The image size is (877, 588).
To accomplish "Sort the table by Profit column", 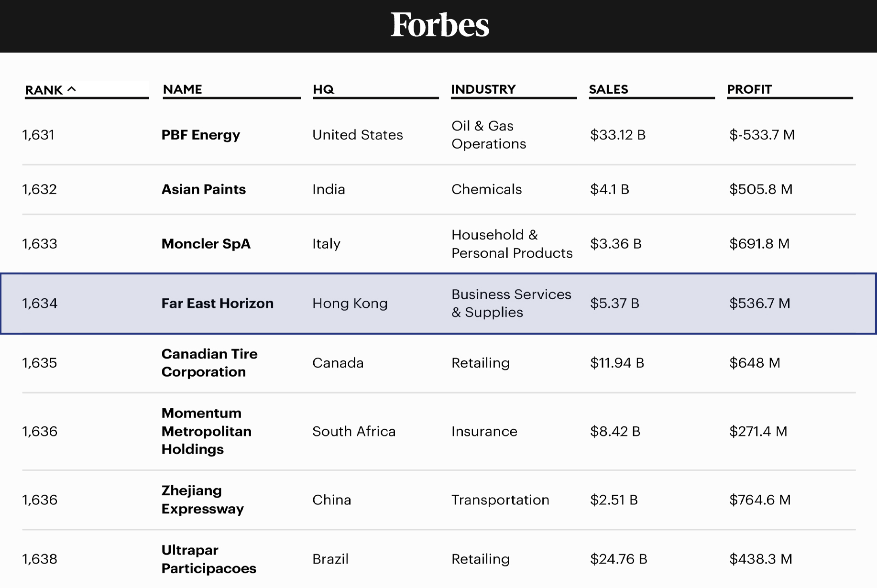I will pos(749,89).
